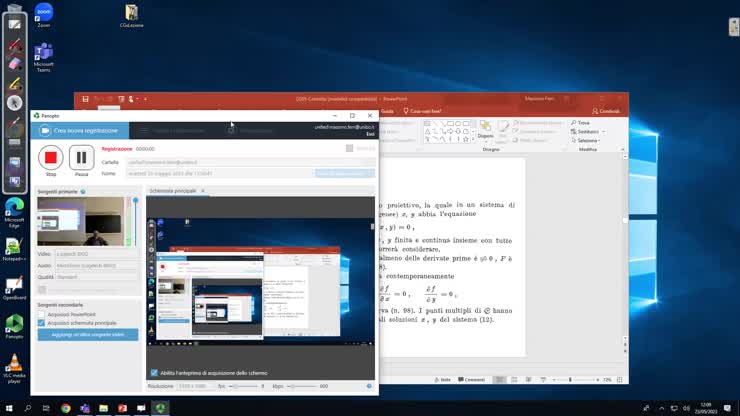This screenshot has height=416, width=740.
Task: Toggle Abilita l'anteprima di acquisizione dello schermo
Action: pos(154,373)
